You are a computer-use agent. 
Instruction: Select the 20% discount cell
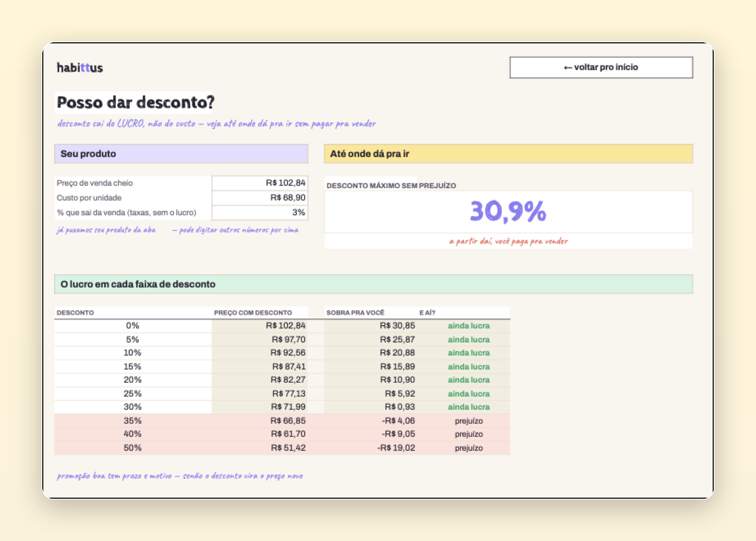pyautogui.click(x=133, y=380)
